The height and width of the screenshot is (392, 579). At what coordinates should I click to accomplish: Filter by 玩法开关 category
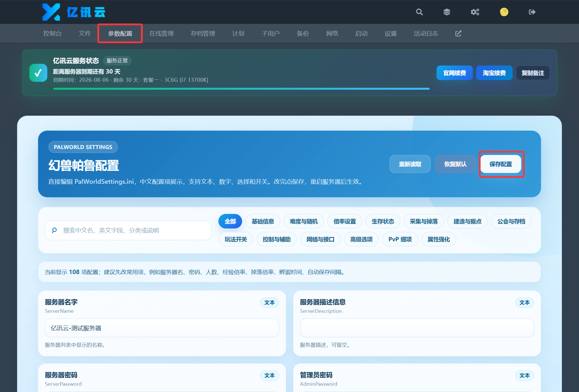point(236,239)
